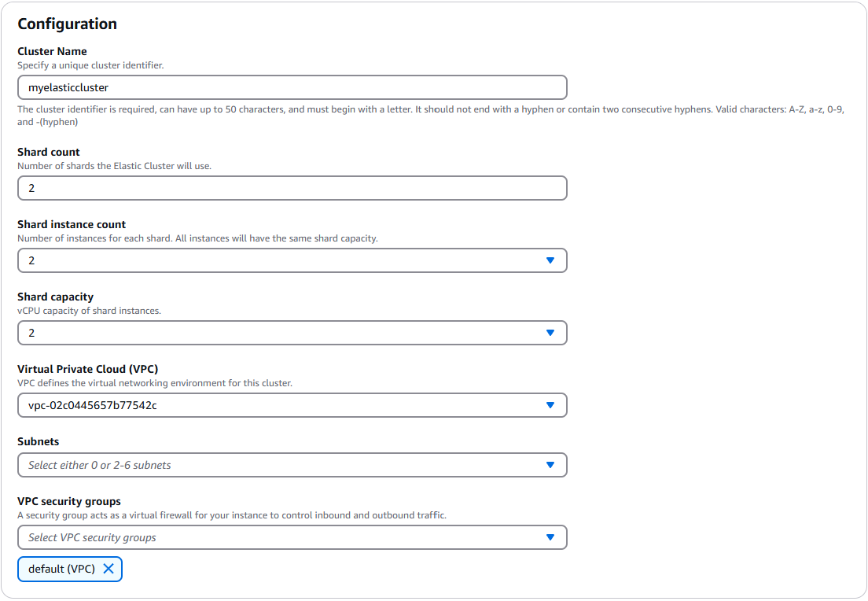The height and width of the screenshot is (601, 868).
Task: Click the chevron on the VPC selector
Action: [x=550, y=404]
